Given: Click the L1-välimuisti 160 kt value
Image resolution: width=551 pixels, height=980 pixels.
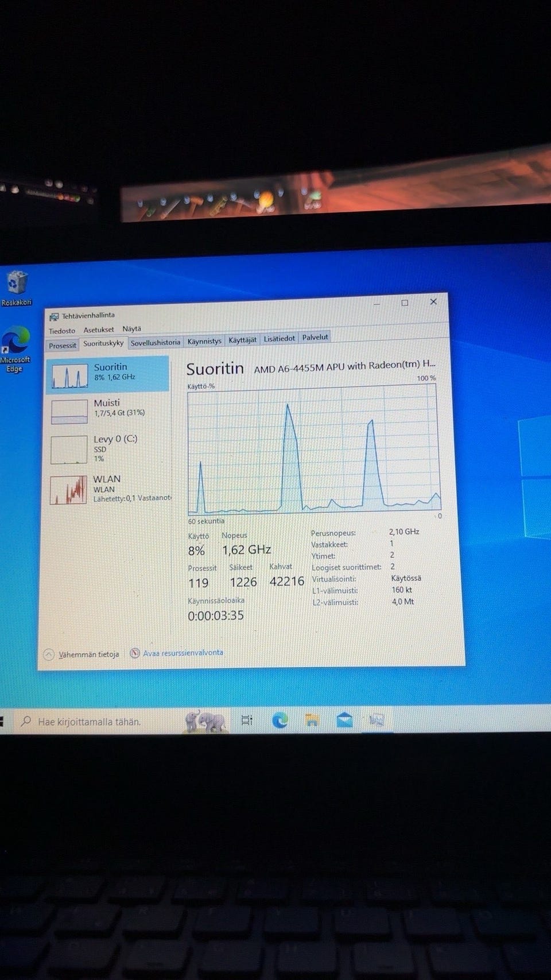Looking at the screenshot, I should pyautogui.click(x=402, y=590).
